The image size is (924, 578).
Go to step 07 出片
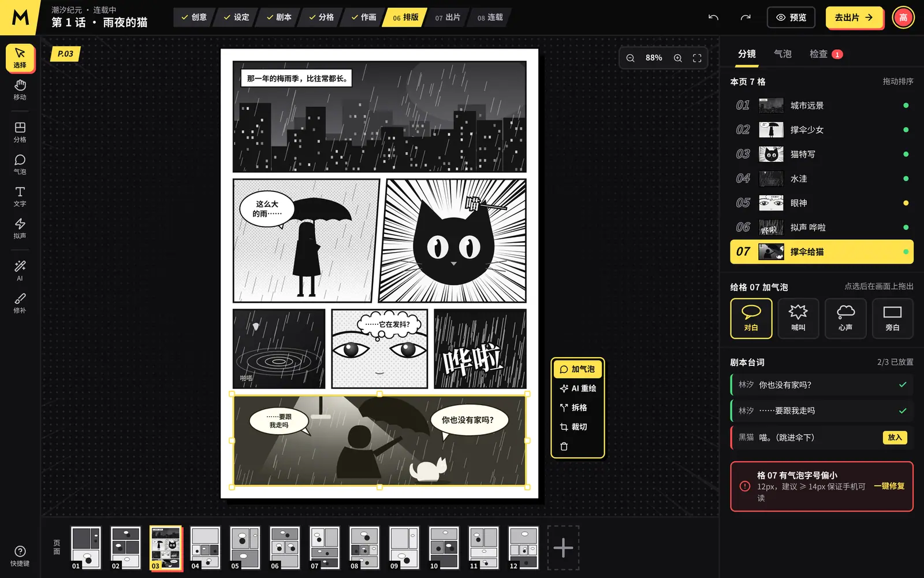(448, 17)
